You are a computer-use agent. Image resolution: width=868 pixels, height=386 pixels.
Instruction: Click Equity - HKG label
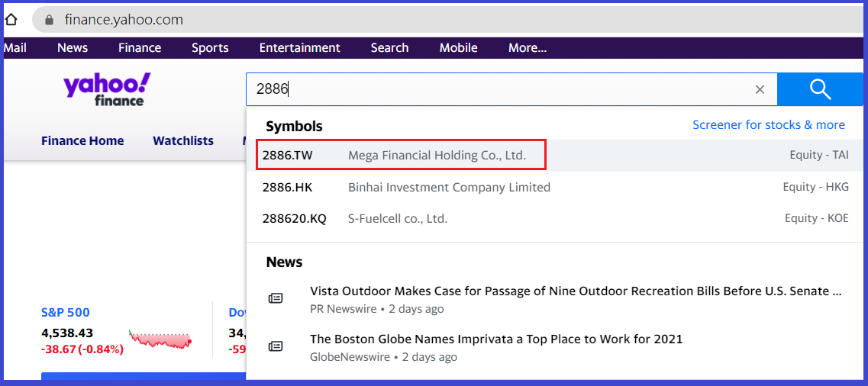tap(815, 188)
